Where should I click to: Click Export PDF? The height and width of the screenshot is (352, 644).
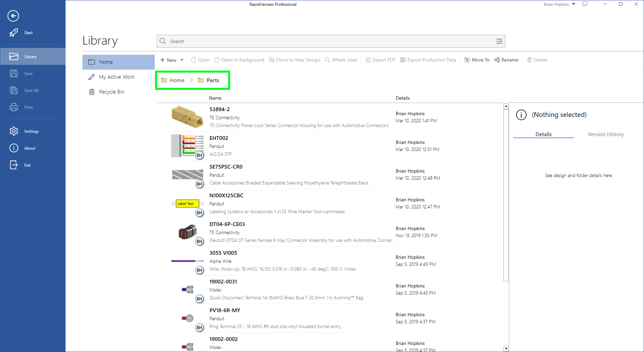380,60
